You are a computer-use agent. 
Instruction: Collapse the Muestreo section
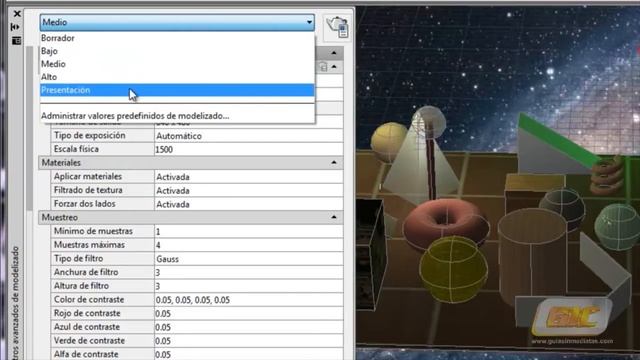(x=334, y=217)
